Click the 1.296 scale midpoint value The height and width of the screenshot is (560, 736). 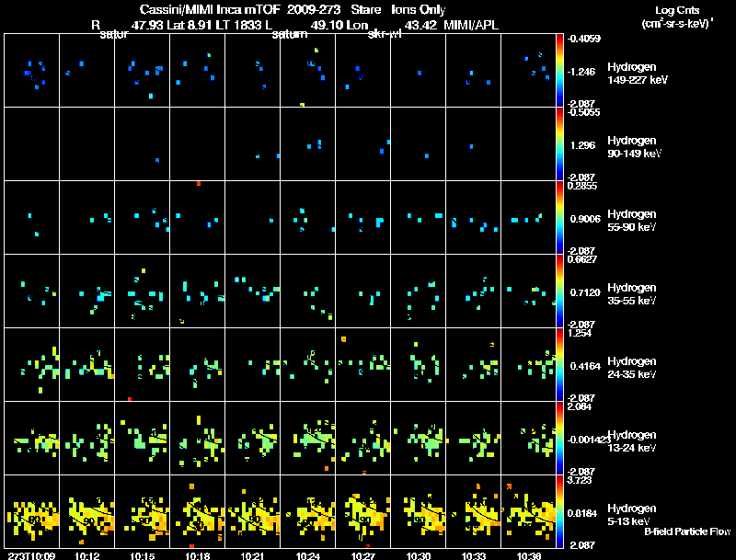point(582,145)
